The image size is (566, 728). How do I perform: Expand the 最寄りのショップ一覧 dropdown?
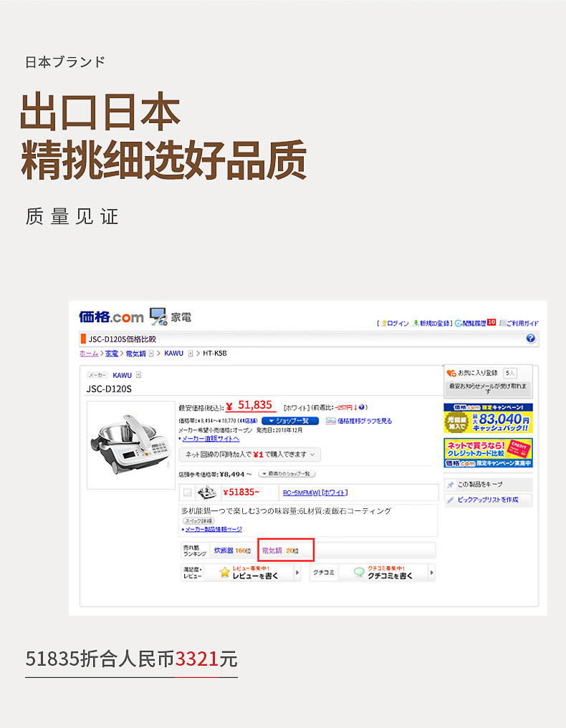(287, 474)
